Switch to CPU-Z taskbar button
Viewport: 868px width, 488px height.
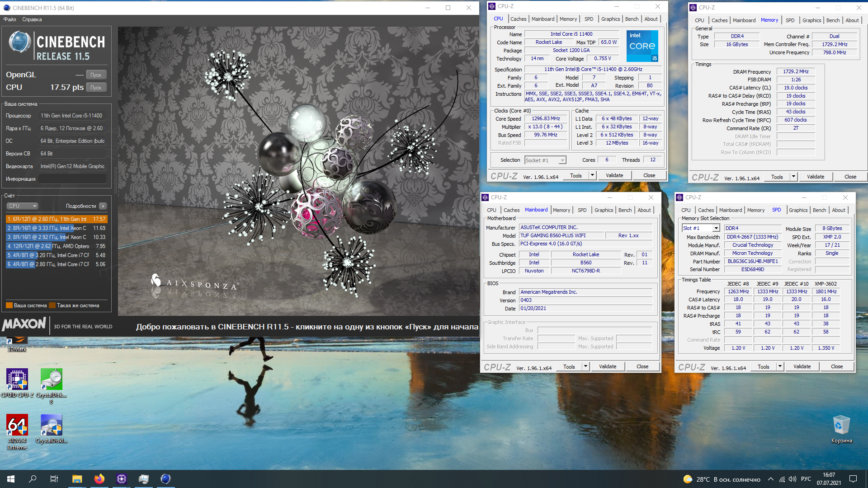(x=121, y=479)
